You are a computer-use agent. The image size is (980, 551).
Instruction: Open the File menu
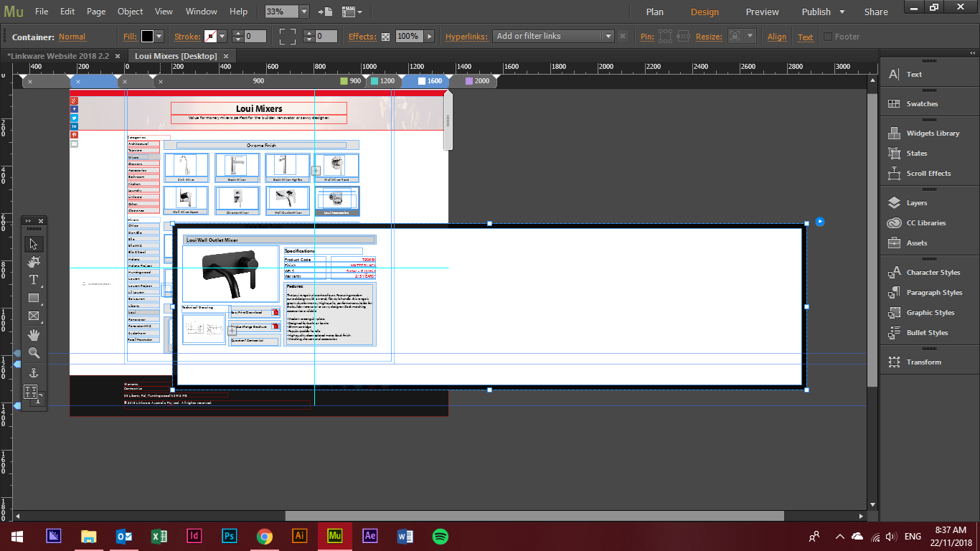tap(42, 11)
